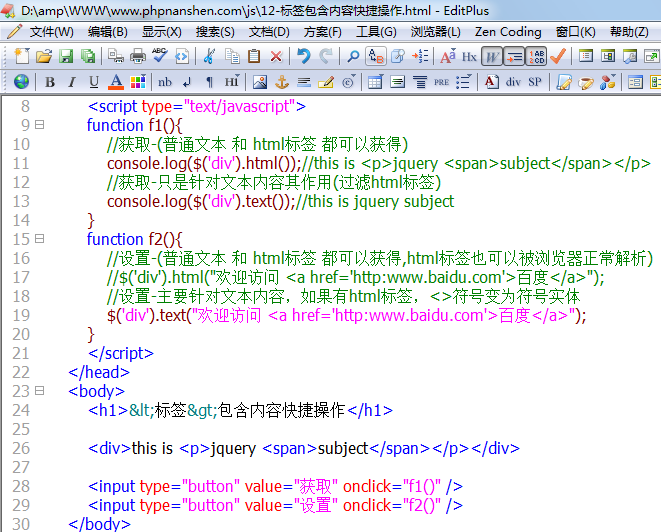The image size is (661, 532).
Task: Delete selection with red X icon
Action: [x=276, y=56]
